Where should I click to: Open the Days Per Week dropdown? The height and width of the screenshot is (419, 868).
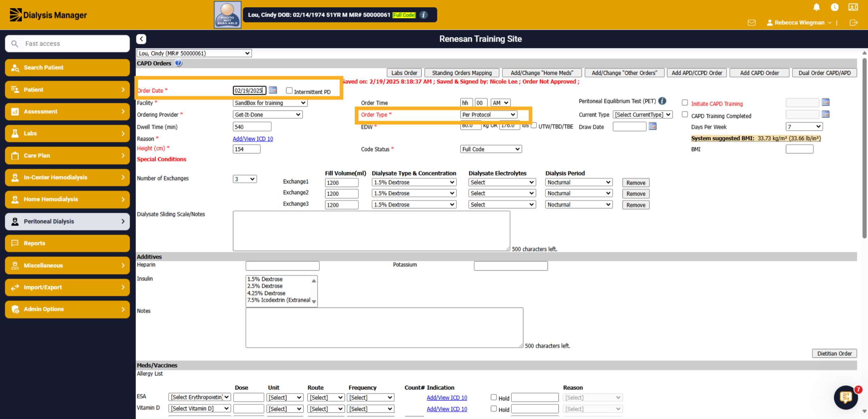pos(804,127)
